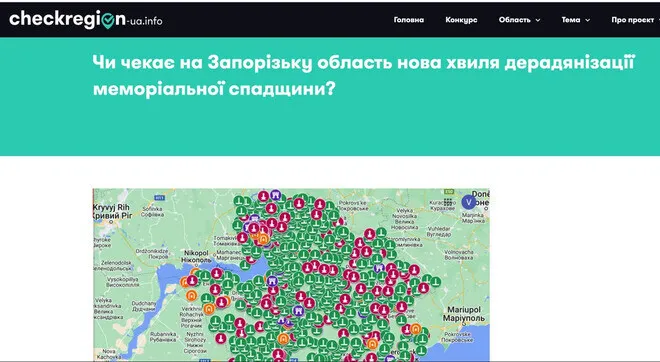Click the article headline about Запорізьку область

click(x=364, y=75)
